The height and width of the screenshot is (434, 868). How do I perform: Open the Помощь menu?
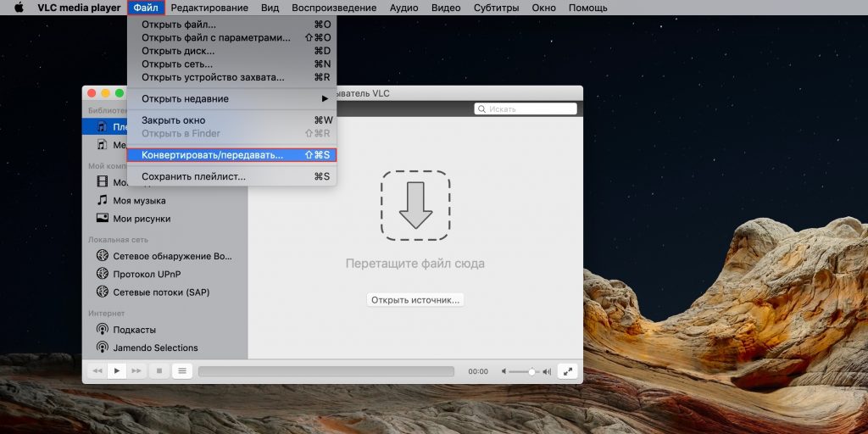click(x=588, y=8)
